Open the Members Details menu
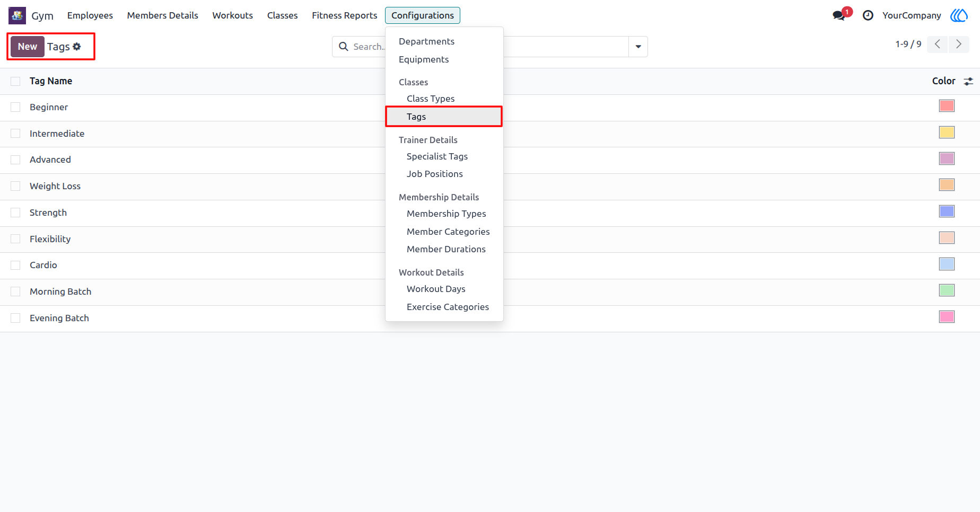This screenshot has width=980, height=512. [x=163, y=15]
